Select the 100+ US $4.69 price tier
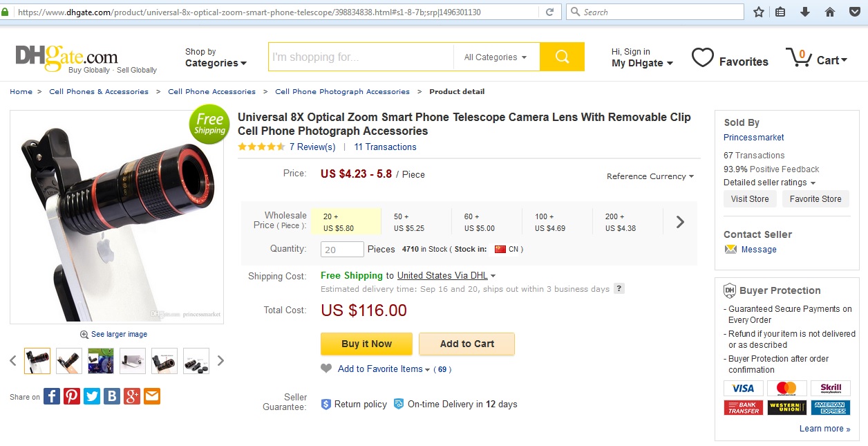Screen dimensions: 868x446 [x=556, y=222]
